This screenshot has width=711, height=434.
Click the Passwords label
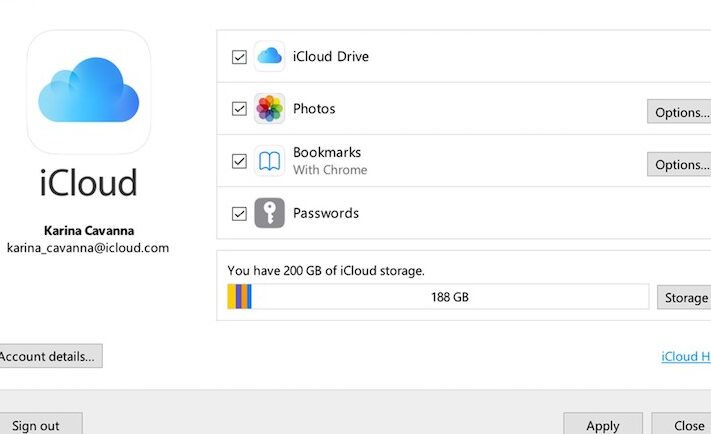coord(326,213)
